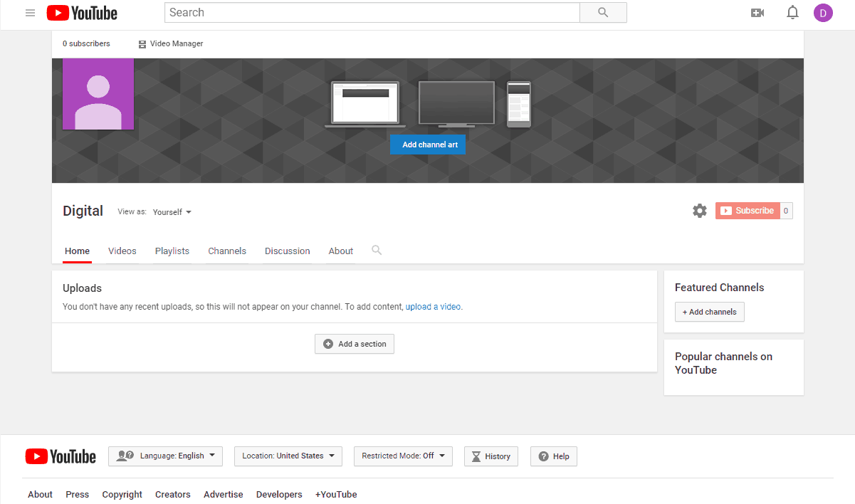Open the Help button in footer
855x504 pixels.
click(554, 456)
